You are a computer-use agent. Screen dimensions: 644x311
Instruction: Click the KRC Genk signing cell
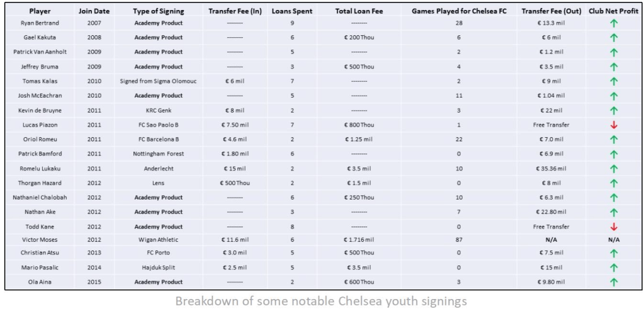click(159, 110)
